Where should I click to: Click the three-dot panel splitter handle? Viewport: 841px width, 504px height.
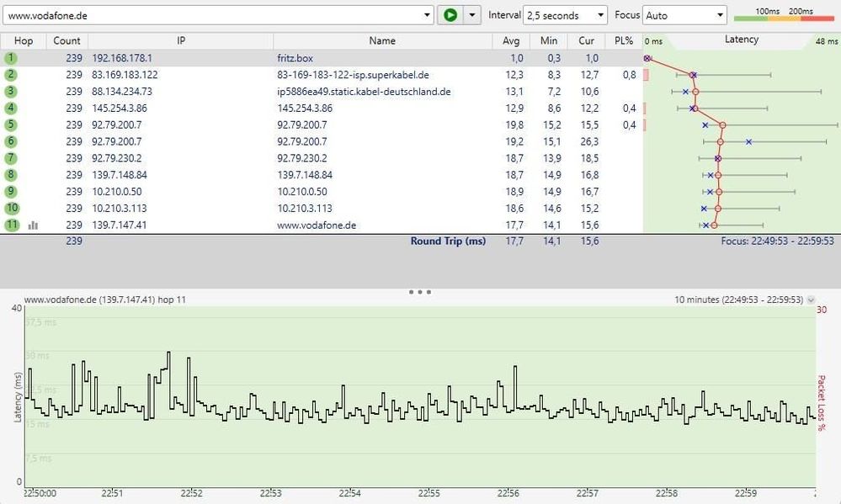point(419,292)
